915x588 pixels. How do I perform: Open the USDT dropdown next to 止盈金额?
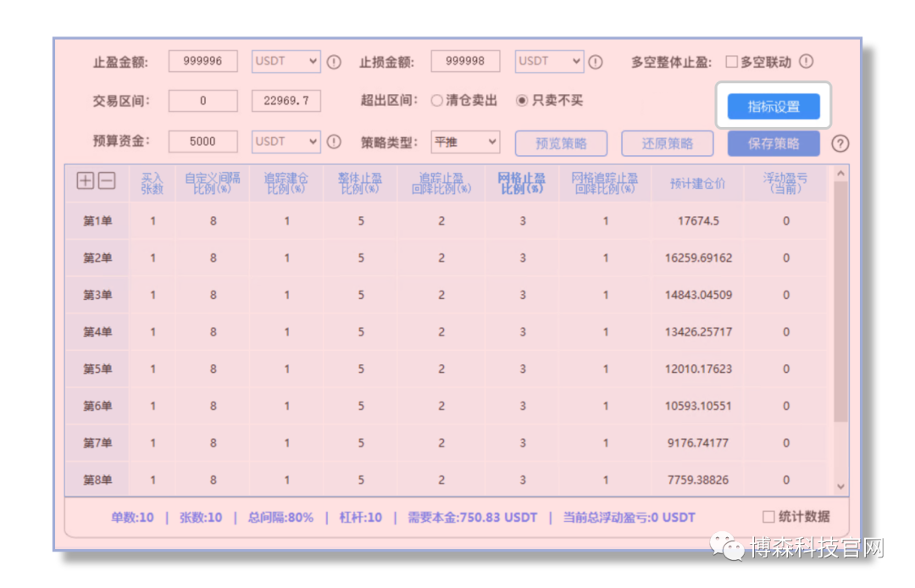click(286, 61)
